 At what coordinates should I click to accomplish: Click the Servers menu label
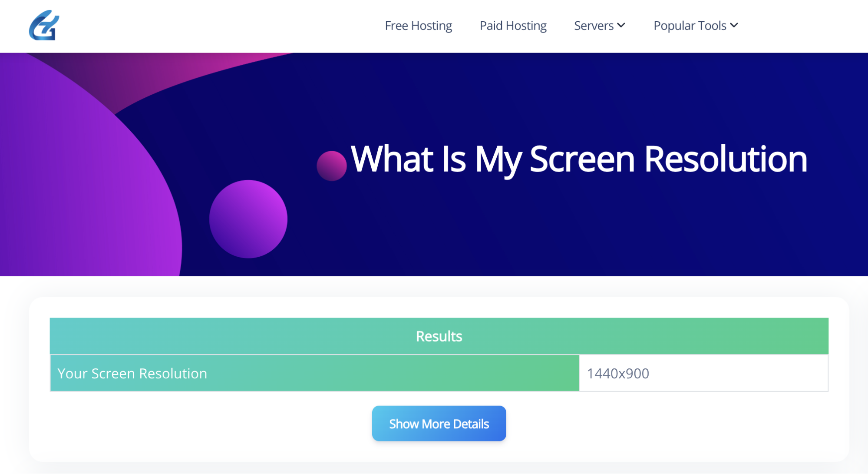coord(593,26)
